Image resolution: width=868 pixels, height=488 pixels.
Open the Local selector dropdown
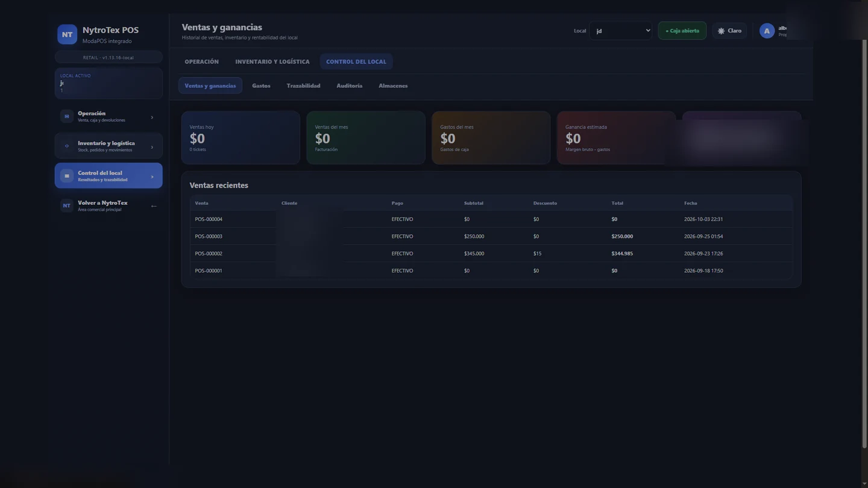click(x=620, y=31)
